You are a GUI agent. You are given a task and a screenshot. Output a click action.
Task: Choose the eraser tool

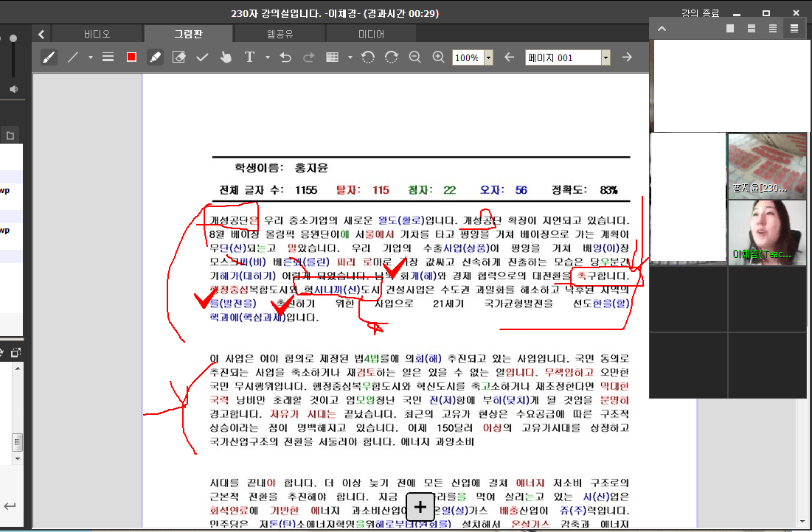click(178, 57)
